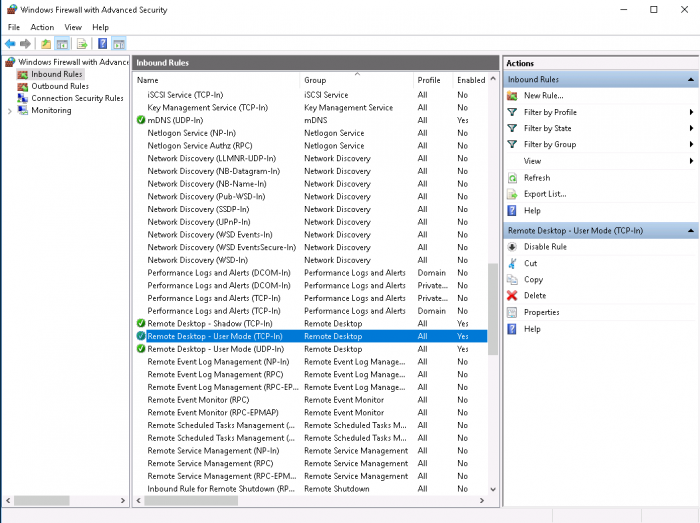The image size is (700, 523).
Task: Select Windows Firewall with Advanced Security root node
Action: coord(73,62)
